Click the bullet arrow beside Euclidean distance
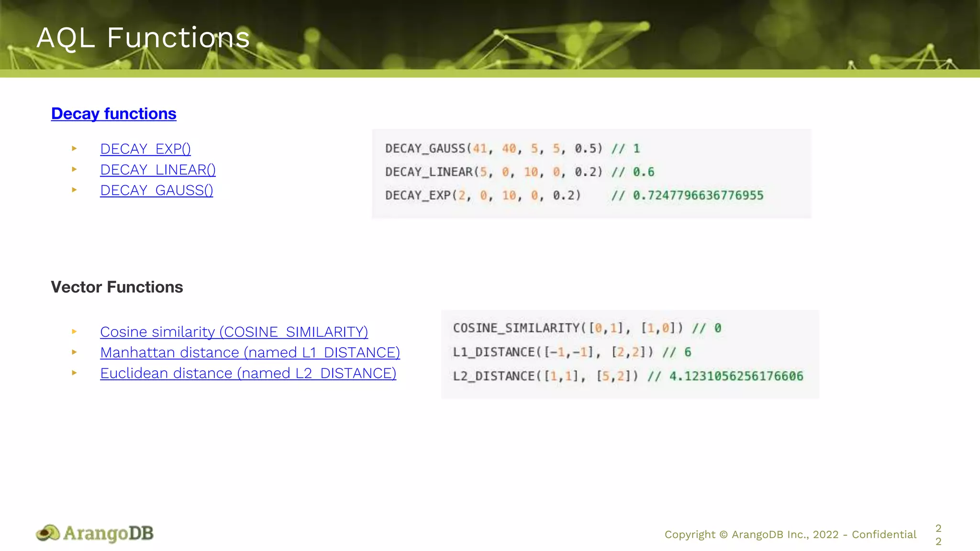The height and width of the screenshot is (551, 980). (74, 373)
